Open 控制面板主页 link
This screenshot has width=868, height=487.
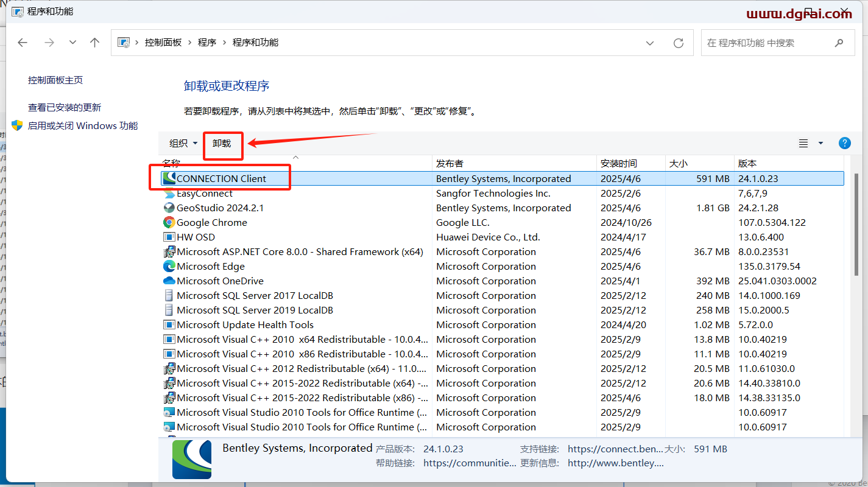(55, 80)
